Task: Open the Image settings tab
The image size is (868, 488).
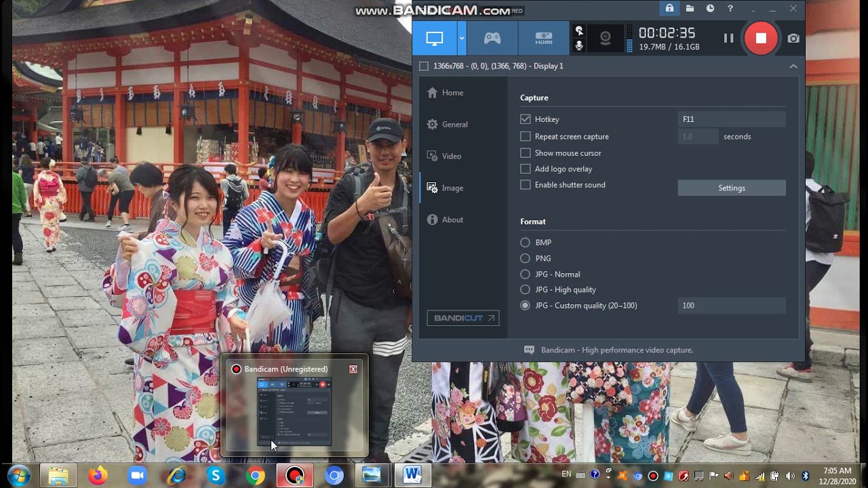Action: pyautogui.click(x=445, y=188)
